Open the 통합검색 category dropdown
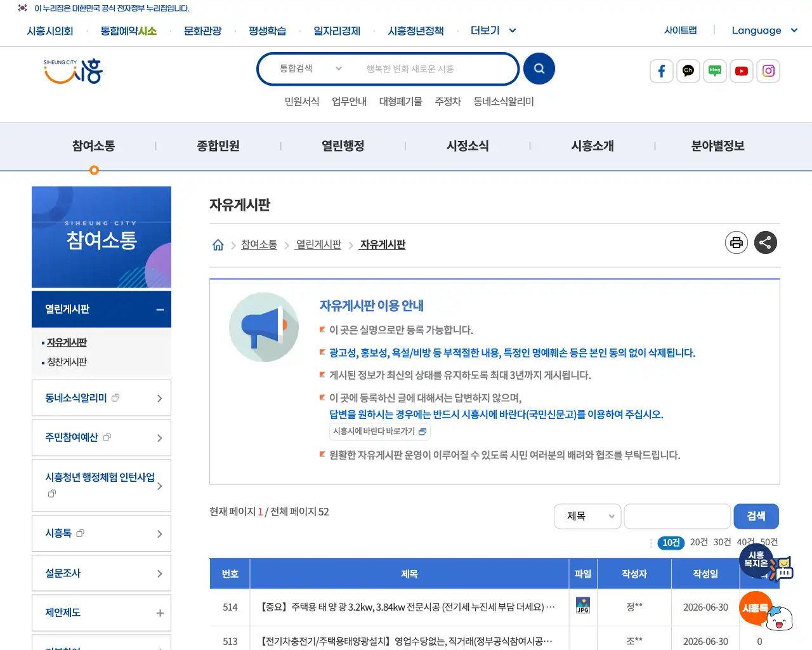Image resolution: width=812 pixels, height=650 pixels. pyautogui.click(x=311, y=69)
